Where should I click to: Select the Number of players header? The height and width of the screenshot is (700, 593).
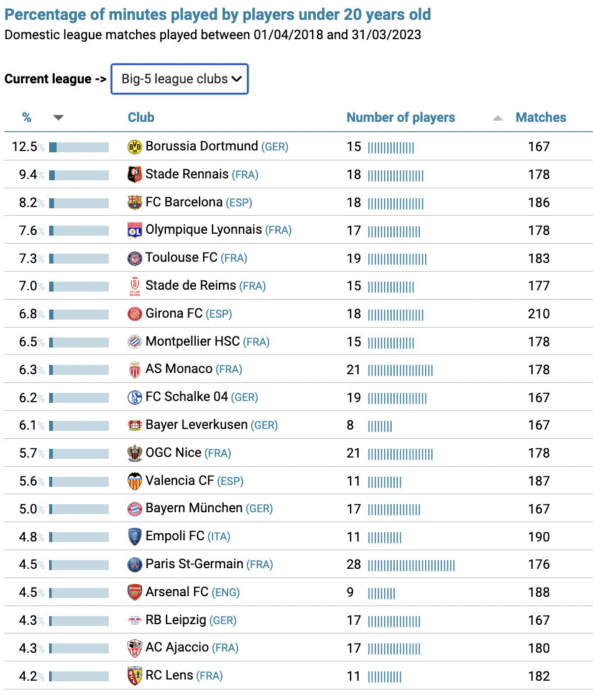pyautogui.click(x=400, y=117)
